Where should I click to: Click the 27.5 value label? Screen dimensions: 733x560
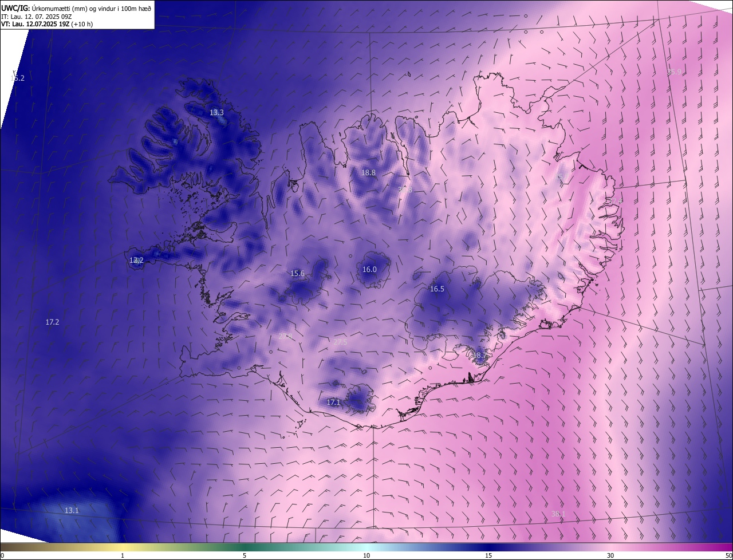coord(340,342)
